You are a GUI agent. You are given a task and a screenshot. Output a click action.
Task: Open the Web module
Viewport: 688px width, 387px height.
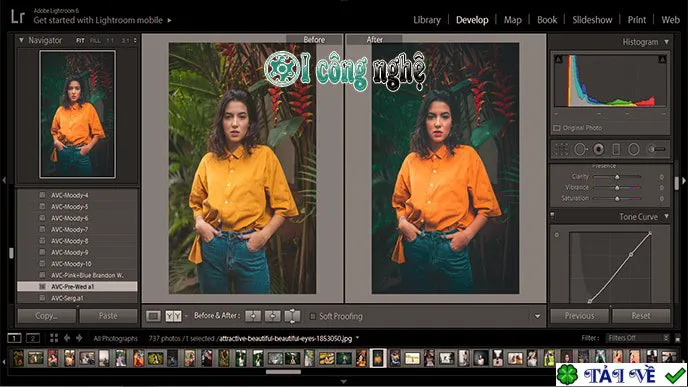coord(670,20)
